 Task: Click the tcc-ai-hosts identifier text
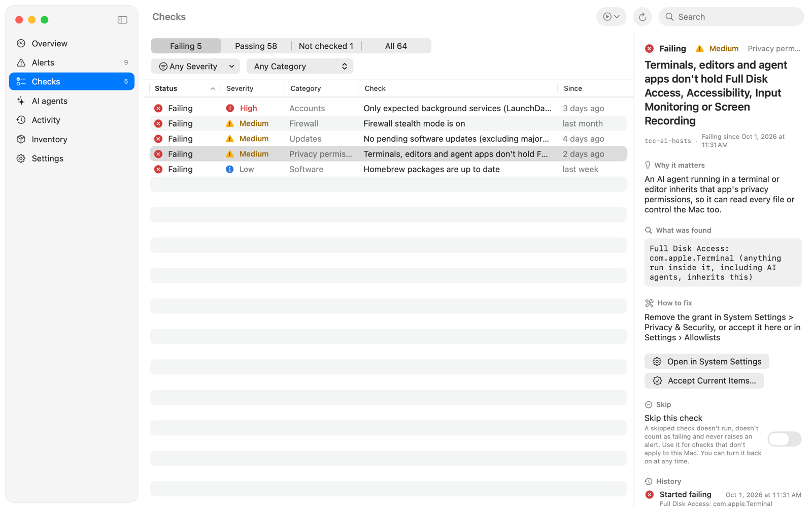tap(667, 141)
